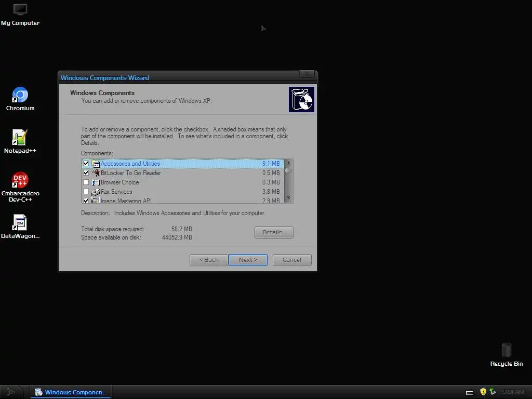Click the Details button

tap(274, 232)
